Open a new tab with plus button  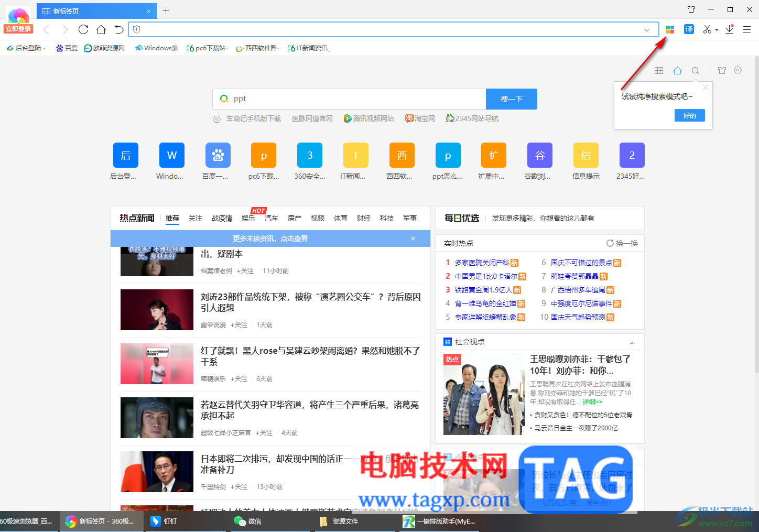[x=166, y=10]
